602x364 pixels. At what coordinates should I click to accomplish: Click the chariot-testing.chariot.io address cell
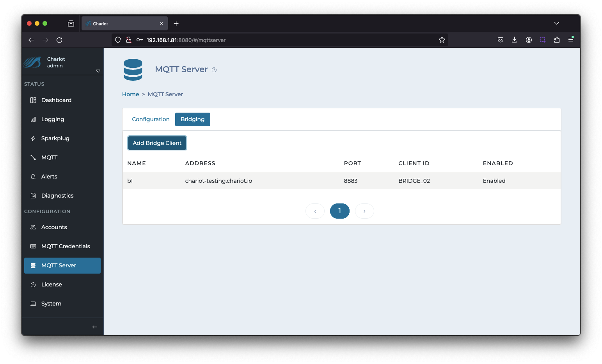click(218, 181)
